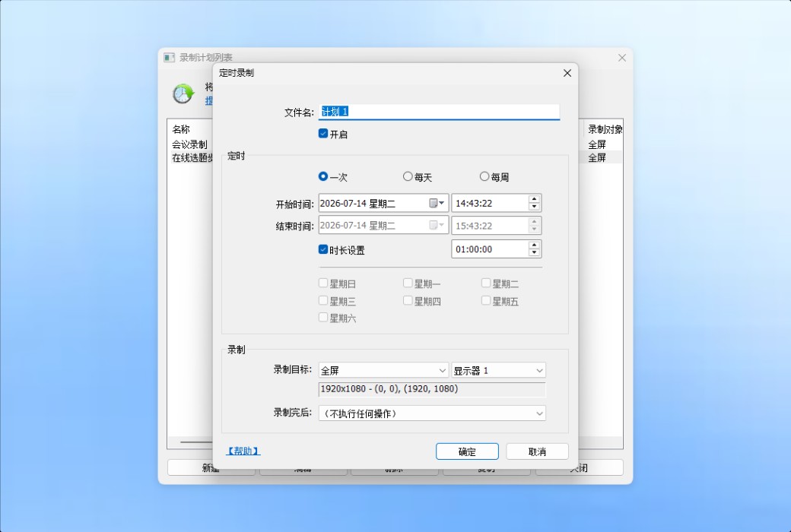Viewport: 791px width, 532px height.
Task: Check the 星期六 checkbox
Action: [323, 317]
